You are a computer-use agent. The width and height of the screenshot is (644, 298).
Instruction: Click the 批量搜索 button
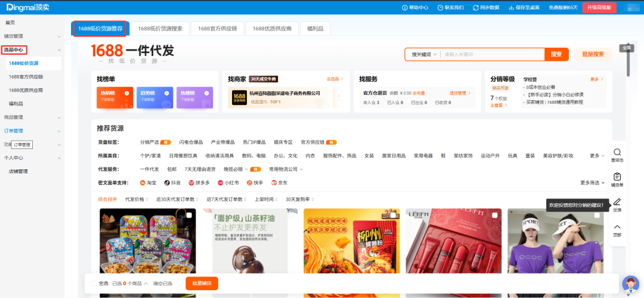pyautogui.click(x=593, y=54)
